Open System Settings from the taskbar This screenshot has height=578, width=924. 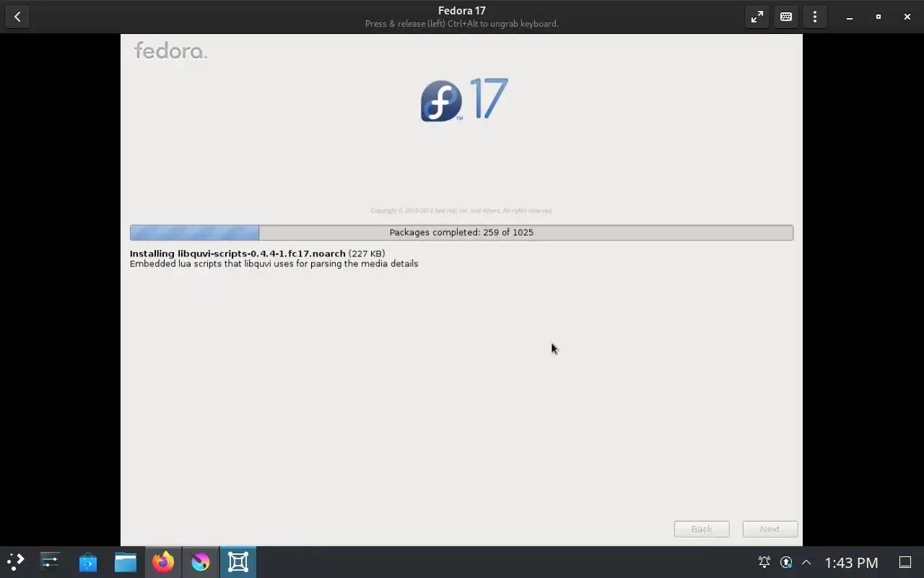pos(51,561)
